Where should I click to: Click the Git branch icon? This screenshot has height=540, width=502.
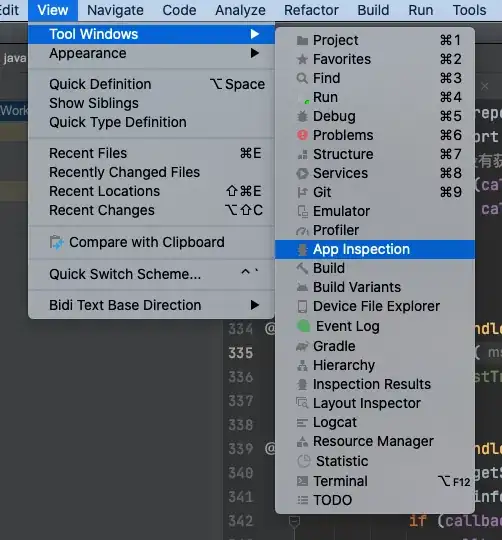(302, 192)
